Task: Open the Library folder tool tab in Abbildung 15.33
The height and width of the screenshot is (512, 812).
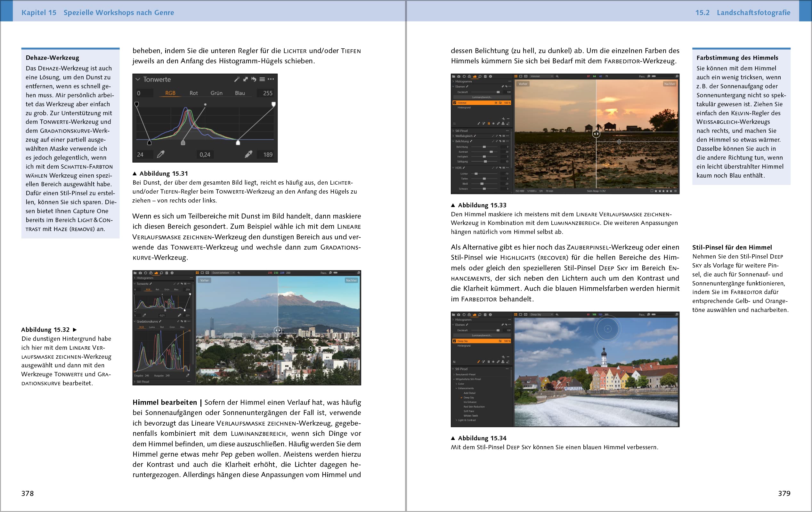Action: coord(453,76)
